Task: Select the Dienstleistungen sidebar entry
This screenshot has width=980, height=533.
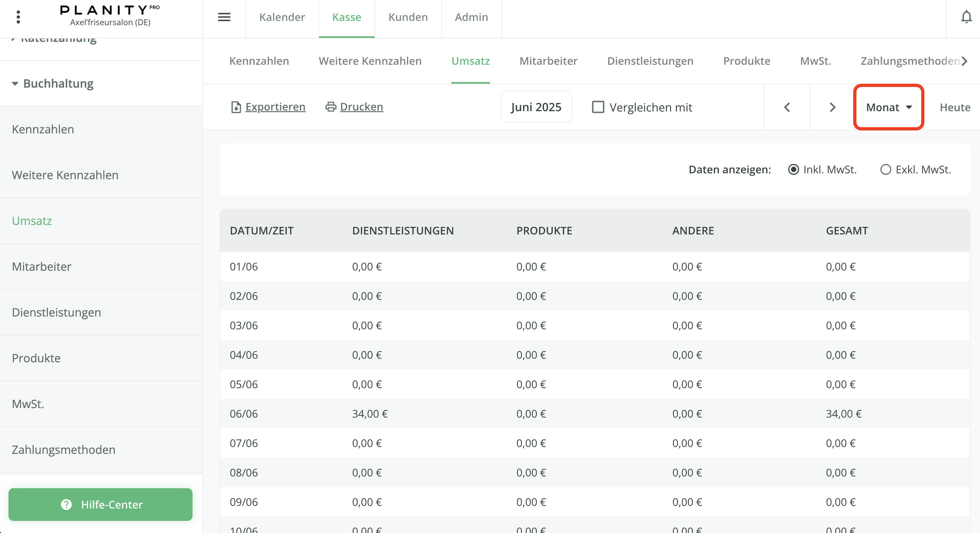Action: pyautogui.click(x=56, y=312)
